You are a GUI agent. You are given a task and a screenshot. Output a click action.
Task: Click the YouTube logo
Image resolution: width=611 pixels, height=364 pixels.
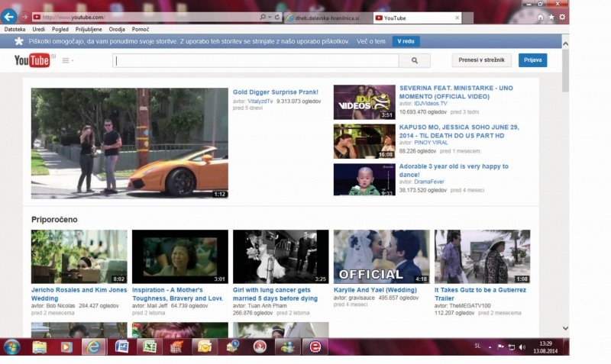[x=32, y=60]
